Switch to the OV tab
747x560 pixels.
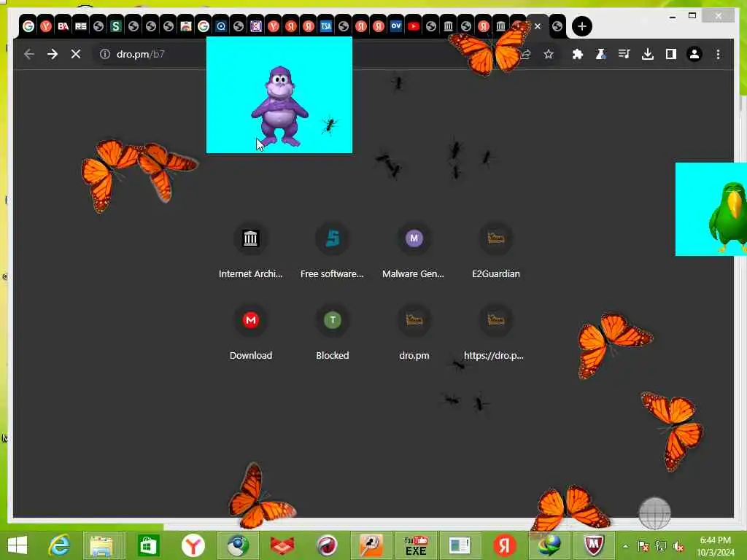pos(396,26)
